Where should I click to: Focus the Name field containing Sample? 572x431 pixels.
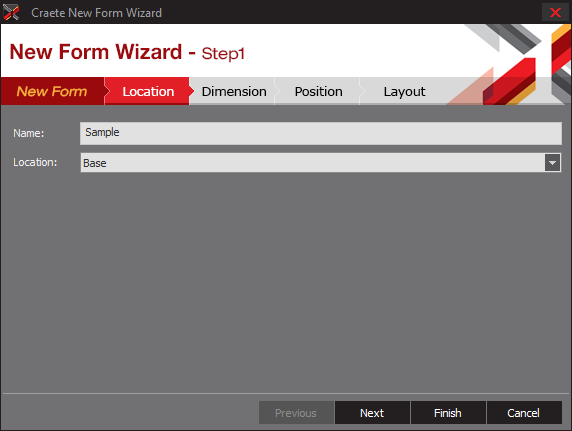321,133
